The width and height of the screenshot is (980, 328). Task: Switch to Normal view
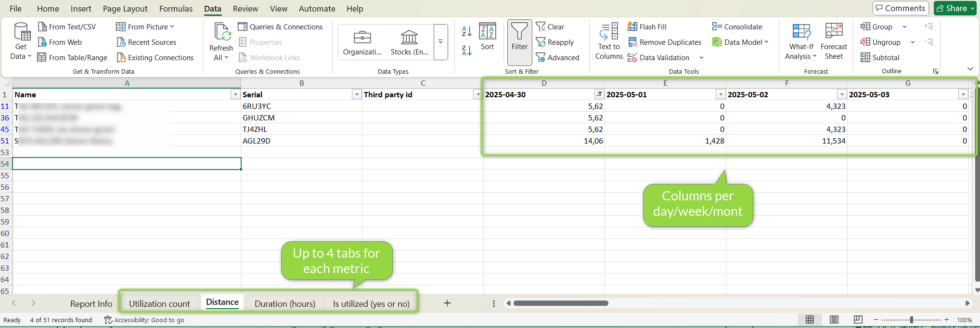pos(810,320)
